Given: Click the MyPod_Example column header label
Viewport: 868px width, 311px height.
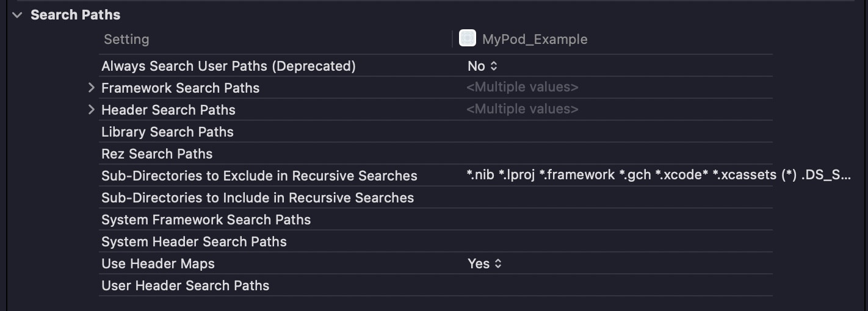Looking at the screenshot, I should (x=535, y=39).
